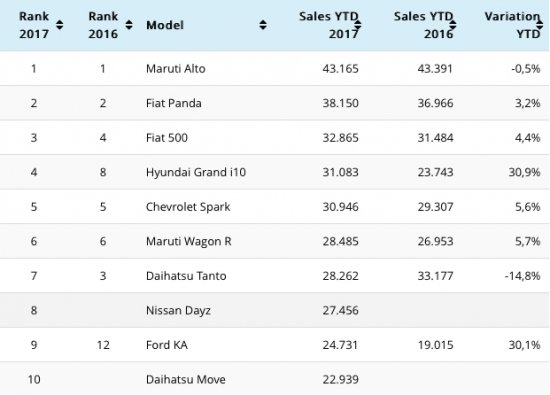The height and width of the screenshot is (395, 550).
Task: Sort by Variation YTD arrows
Action: click(539, 25)
